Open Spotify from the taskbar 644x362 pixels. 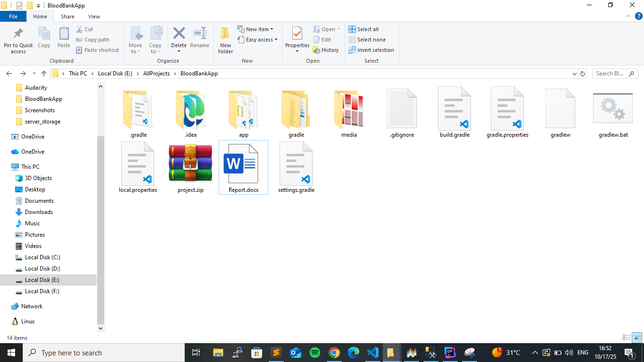pyautogui.click(x=315, y=353)
